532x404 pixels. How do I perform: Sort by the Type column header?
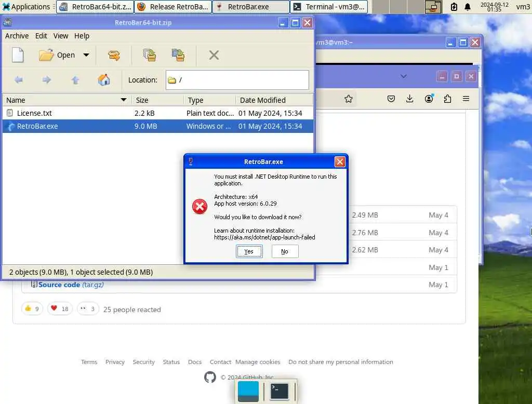[210, 100]
